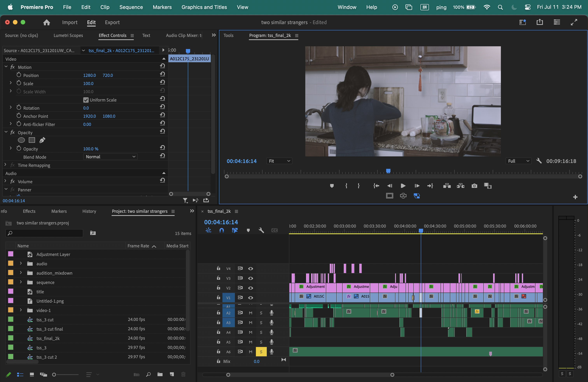Screen dimensions: 588x382
Task: Open the Sequence menu
Action: click(131, 7)
